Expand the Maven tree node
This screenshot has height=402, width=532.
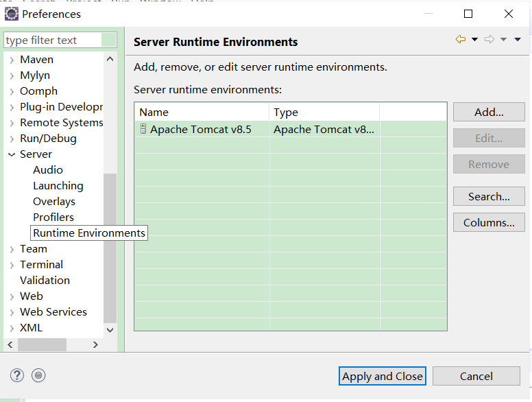point(12,60)
